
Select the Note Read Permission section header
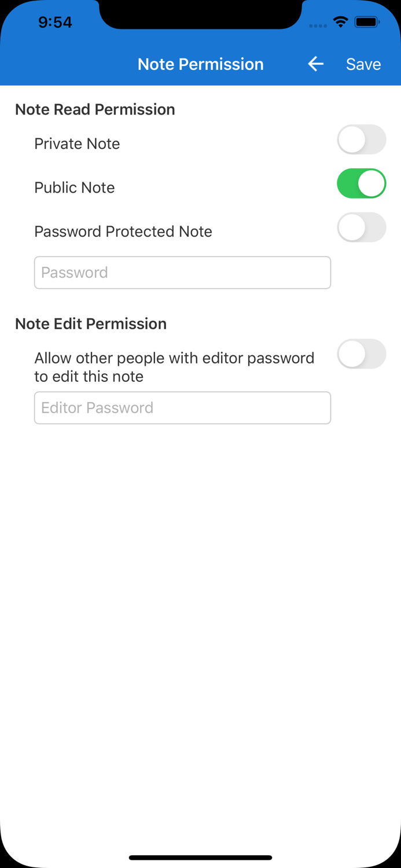pyautogui.click(x=94, y=109)
